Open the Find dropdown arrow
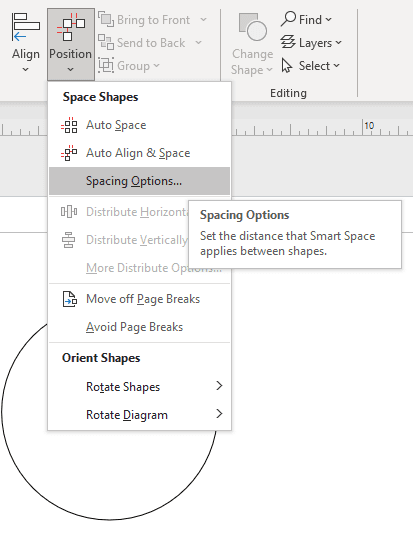The image size is (413, 543). pyautogui.click(x=328, y=19)
